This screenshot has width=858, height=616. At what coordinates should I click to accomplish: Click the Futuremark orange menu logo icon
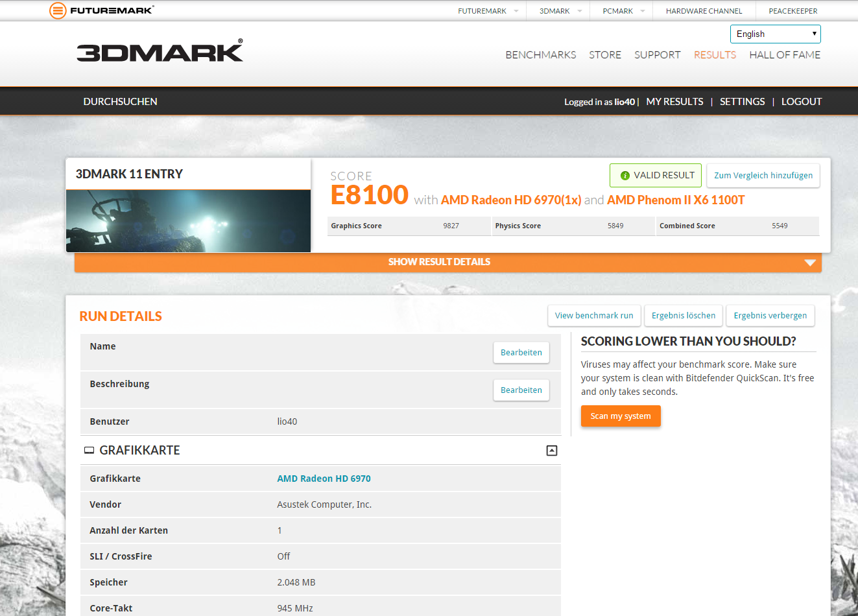[58, 10]
